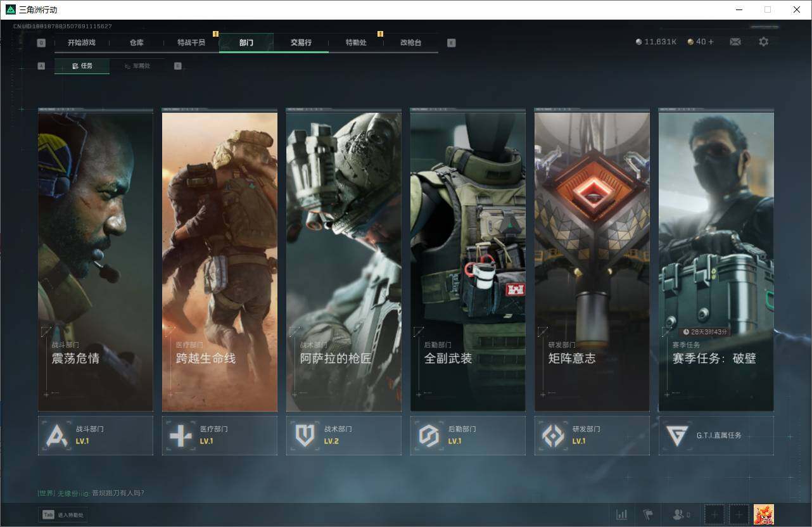Click the 后勤部门 LV.1 label
Viewport: 812px width, 527px height.
455,441
